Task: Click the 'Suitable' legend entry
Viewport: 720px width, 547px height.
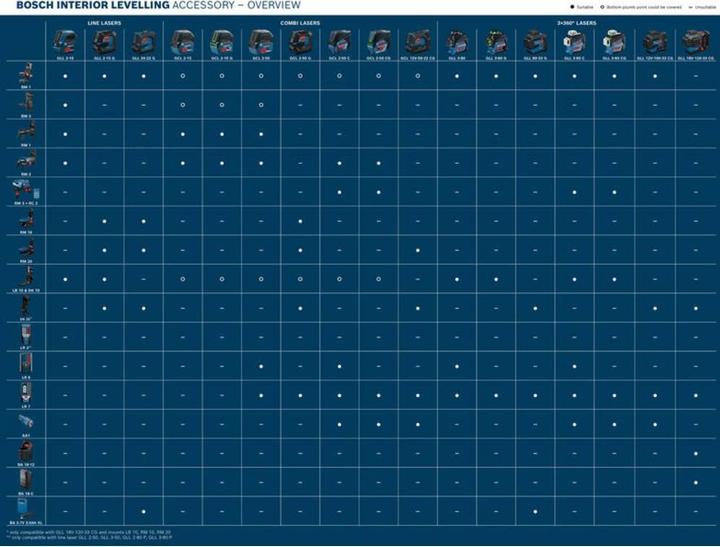Action: [581, 7]
